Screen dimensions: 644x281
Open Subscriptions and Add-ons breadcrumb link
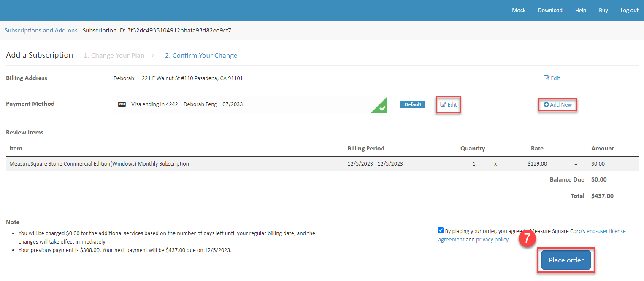41,30
